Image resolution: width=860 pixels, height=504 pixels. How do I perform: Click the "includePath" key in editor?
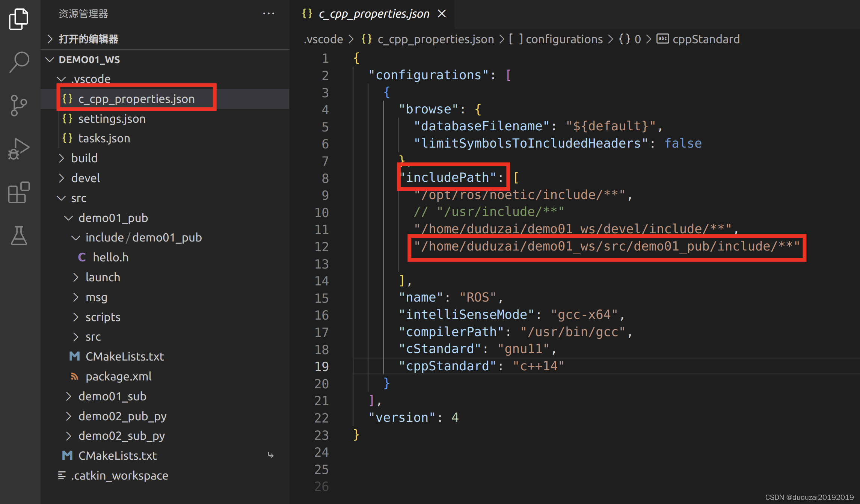pyautogui.click(x=448, y=177)
